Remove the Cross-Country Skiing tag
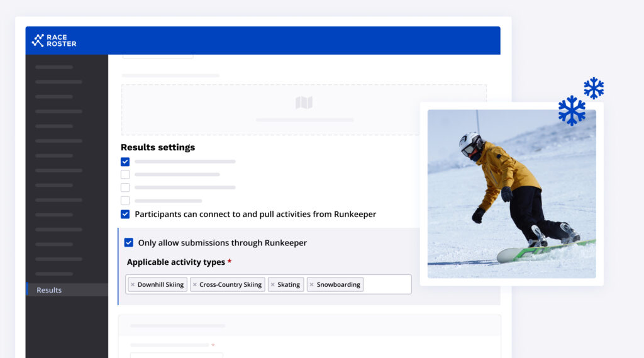 pyautogui.click(x=195, y=285)
